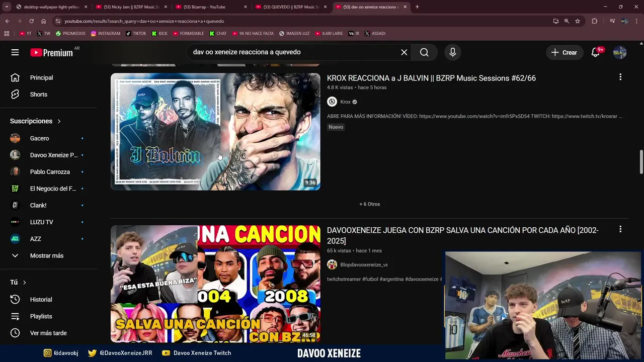This screenshot has width=644, height=362.
Task: Switch to the QUEVEDO BZRP Music tab
Action: tap(290, 7)
